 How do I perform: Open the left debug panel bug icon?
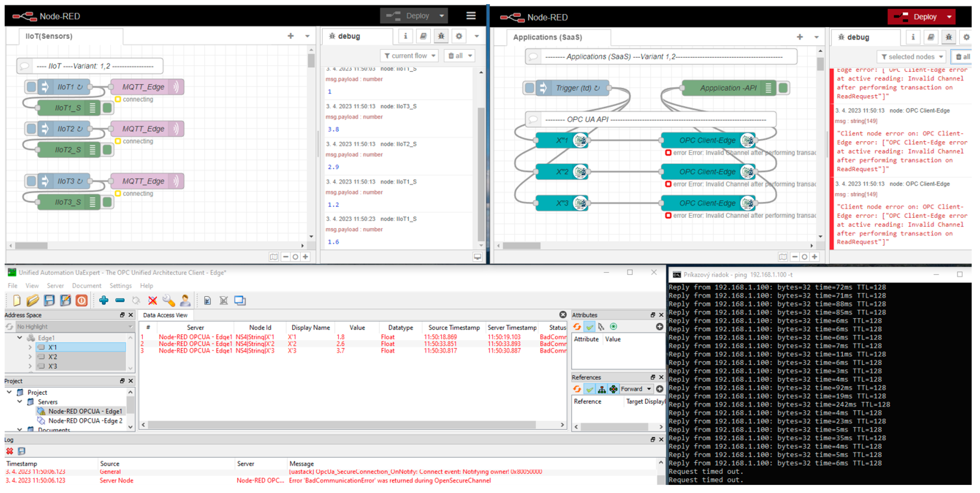tap(440, 36)
